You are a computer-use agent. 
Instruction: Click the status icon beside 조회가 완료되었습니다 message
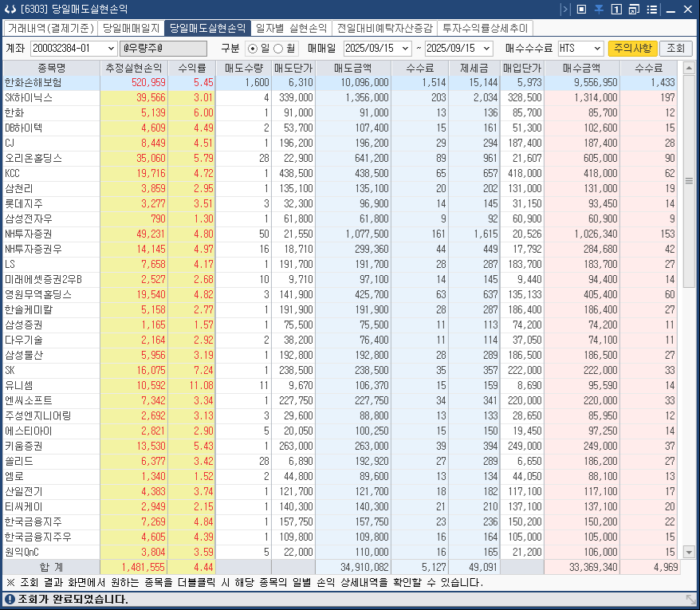(8, 600)
